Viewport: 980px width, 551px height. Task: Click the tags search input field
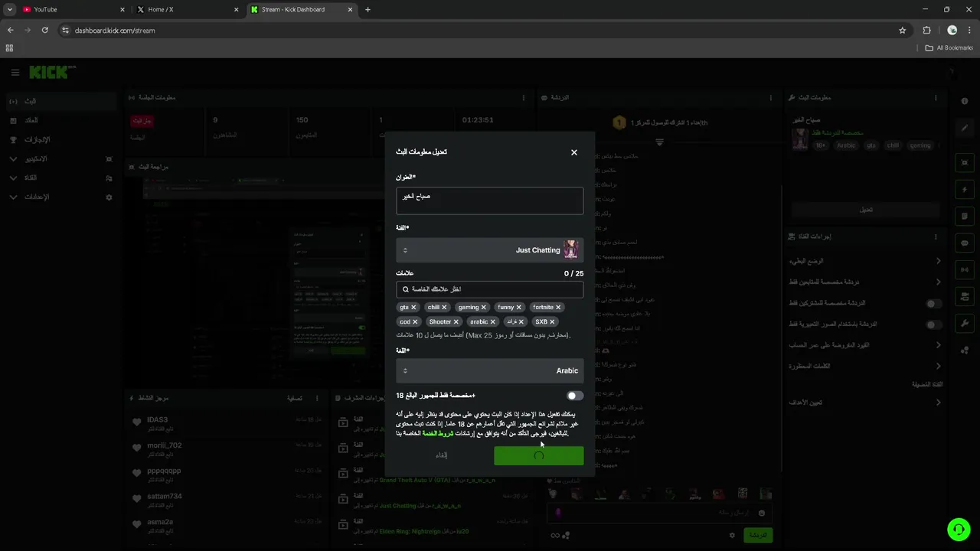490,289
